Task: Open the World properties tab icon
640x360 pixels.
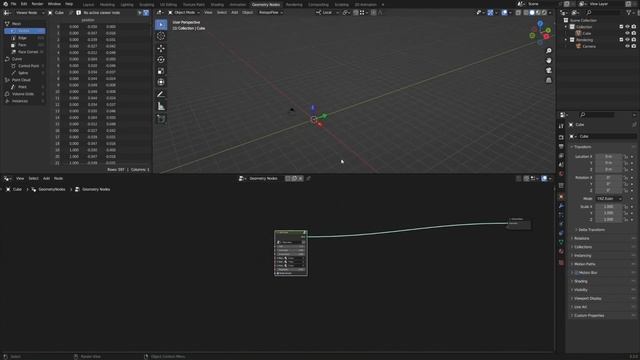Action: [x=561, y=174]
